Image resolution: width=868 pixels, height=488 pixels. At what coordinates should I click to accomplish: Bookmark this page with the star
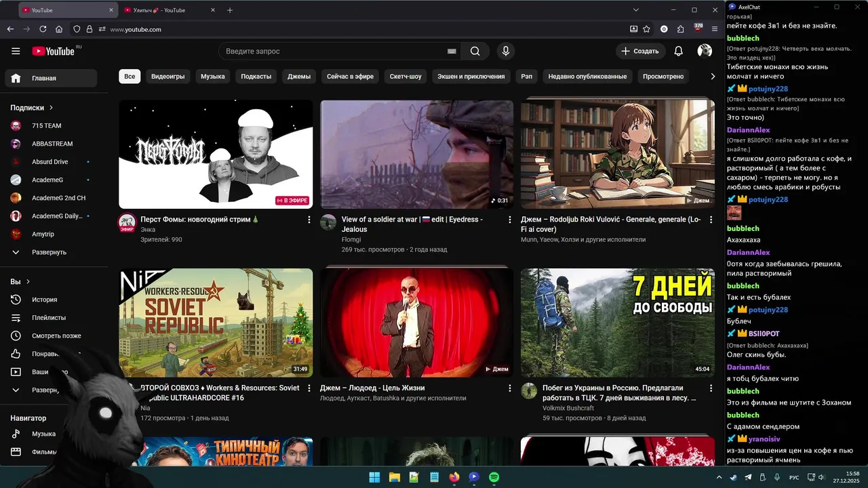646,29
